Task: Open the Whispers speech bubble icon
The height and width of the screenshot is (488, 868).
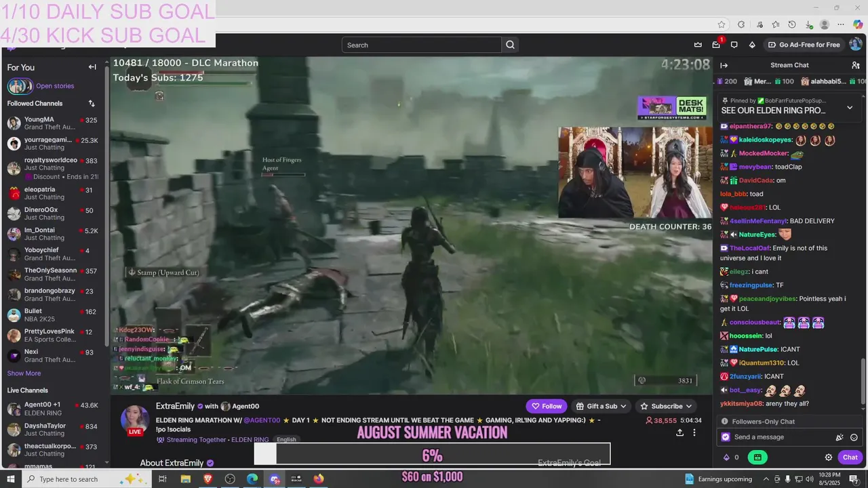Action: pyautogui.click(x=734, y=45)
